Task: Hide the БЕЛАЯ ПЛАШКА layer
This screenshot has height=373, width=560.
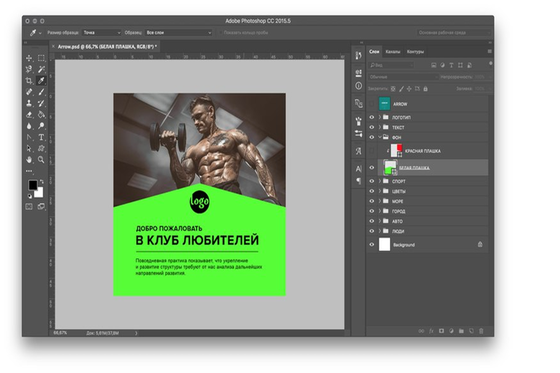Action: click(372, 168)
